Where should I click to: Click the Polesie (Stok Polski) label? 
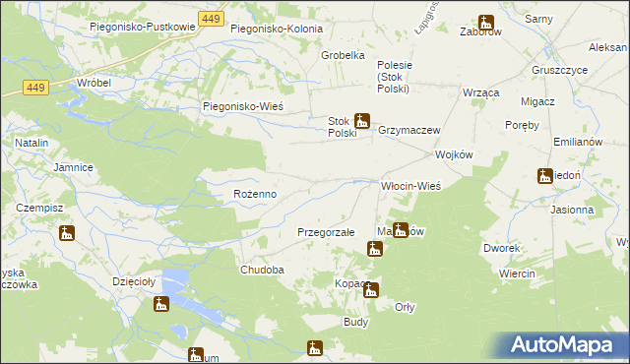[x=395, y=77]
